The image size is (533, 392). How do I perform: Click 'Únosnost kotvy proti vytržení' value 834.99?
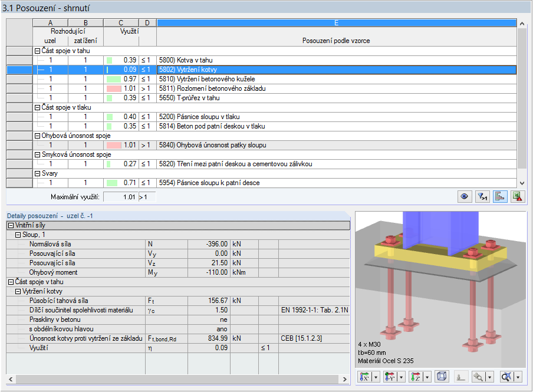[209, 338]
